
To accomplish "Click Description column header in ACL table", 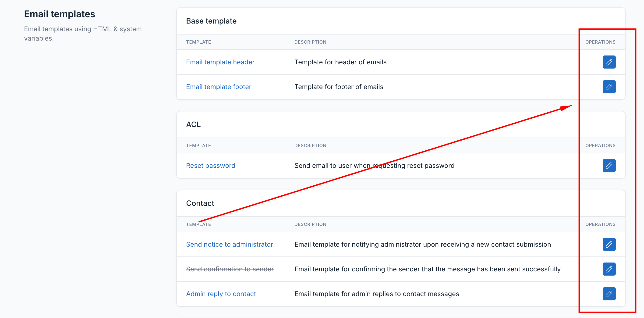I will click(x=310, y=145).
